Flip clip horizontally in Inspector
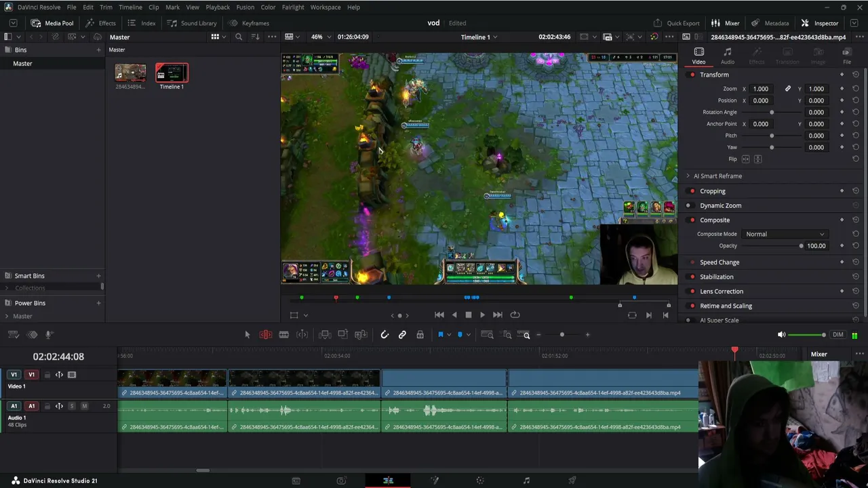The width and height of the screenshot is (868, 488). 746,159
